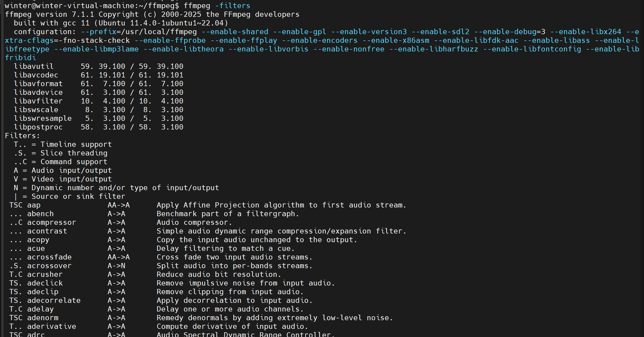Click the 'Filters:' heading line

22,136
